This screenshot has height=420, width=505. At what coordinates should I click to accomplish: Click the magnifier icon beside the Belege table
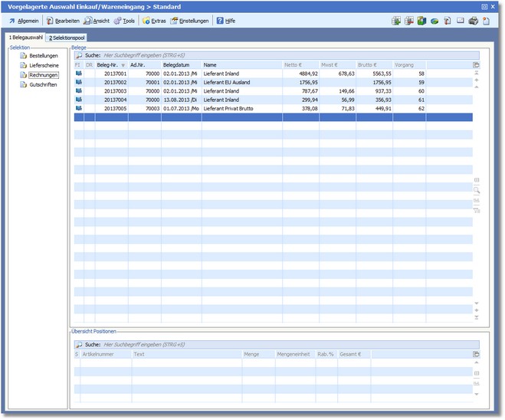[x=476, y=190]
